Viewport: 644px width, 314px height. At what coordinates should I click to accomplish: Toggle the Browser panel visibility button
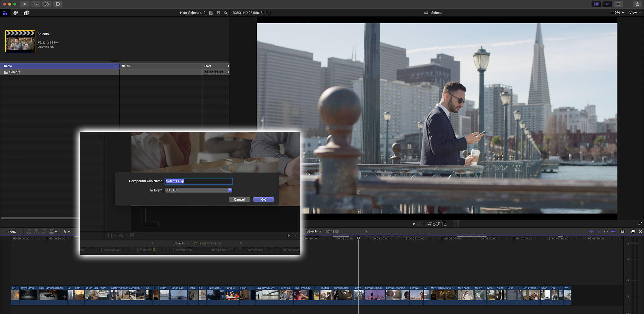pos(596,4)
